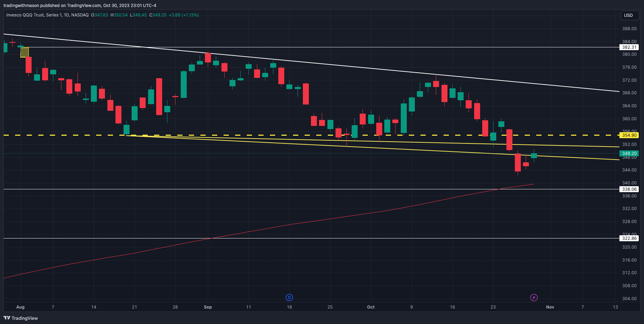Screen dimensions: 644x324
Task: Select the 382.31 price level label
Action: pyautogui.click(x=629, y=47)
